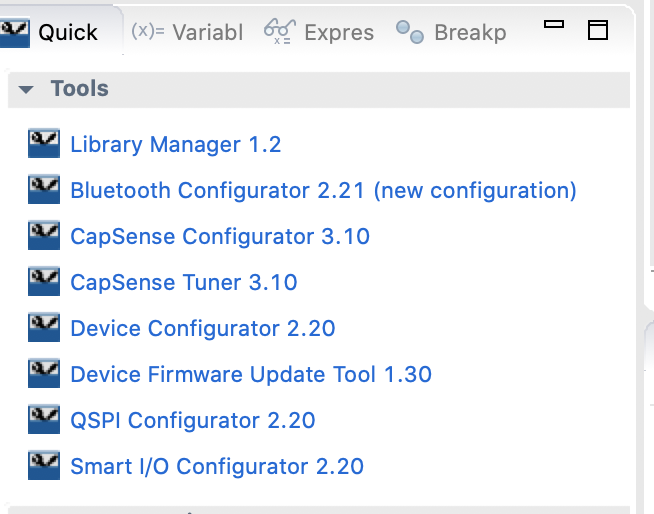Click the Device Firmware Update Tool icon
Viewport: 654px width, 514px height.
(45, 374)
